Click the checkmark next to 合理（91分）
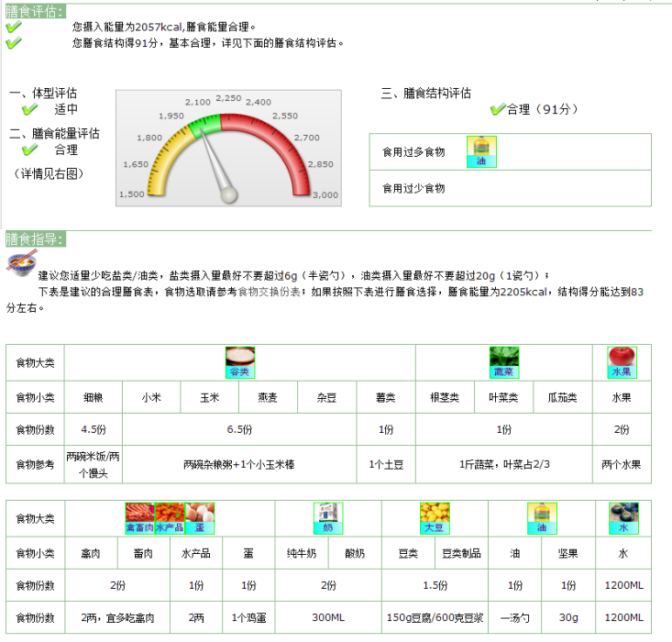The width and height of the screenshot is (672, 642). [x=498, y=110]
